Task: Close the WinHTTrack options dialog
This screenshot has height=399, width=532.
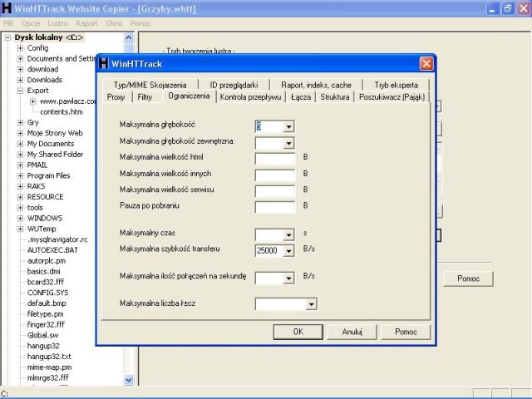Action: pyautogui.click(x=426, y=63)
